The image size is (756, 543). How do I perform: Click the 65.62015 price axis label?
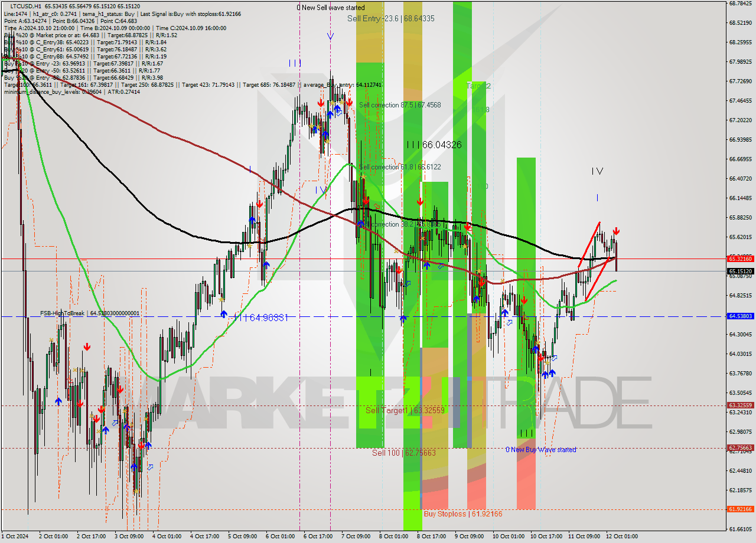click(740, 237)
